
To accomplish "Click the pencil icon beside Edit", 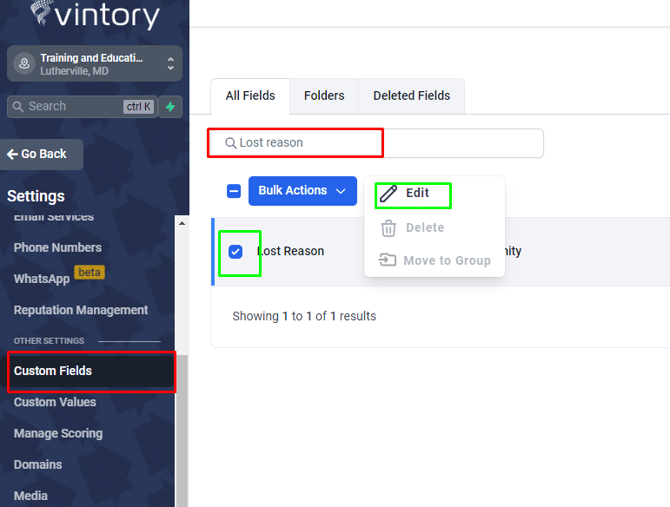I will pos(388,193).
